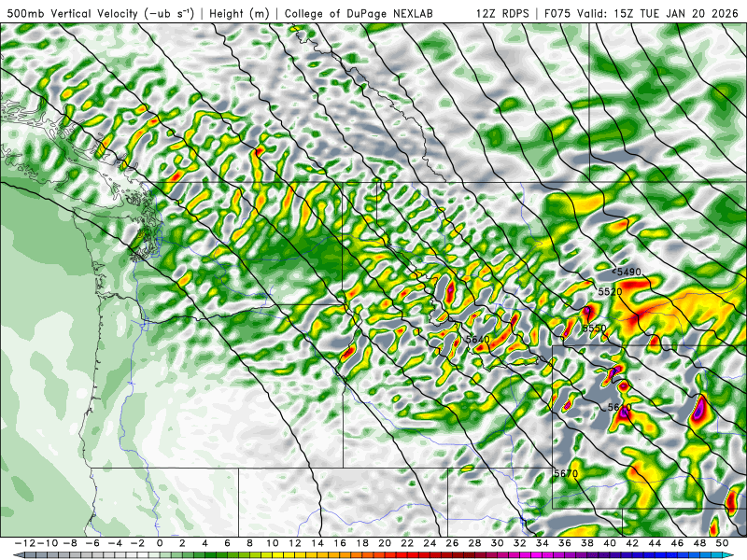Click the 6 value on color scale

pyautogui.click(x=227, y=543)
